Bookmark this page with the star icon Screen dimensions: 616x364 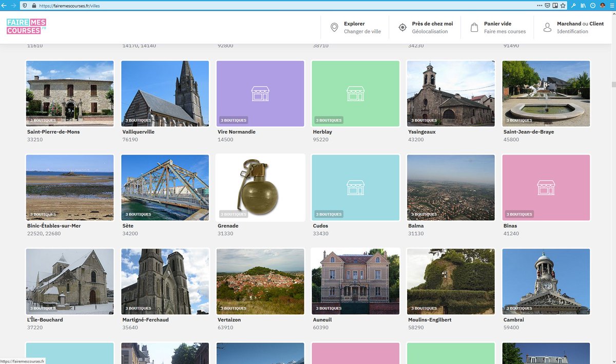(563, 5)
